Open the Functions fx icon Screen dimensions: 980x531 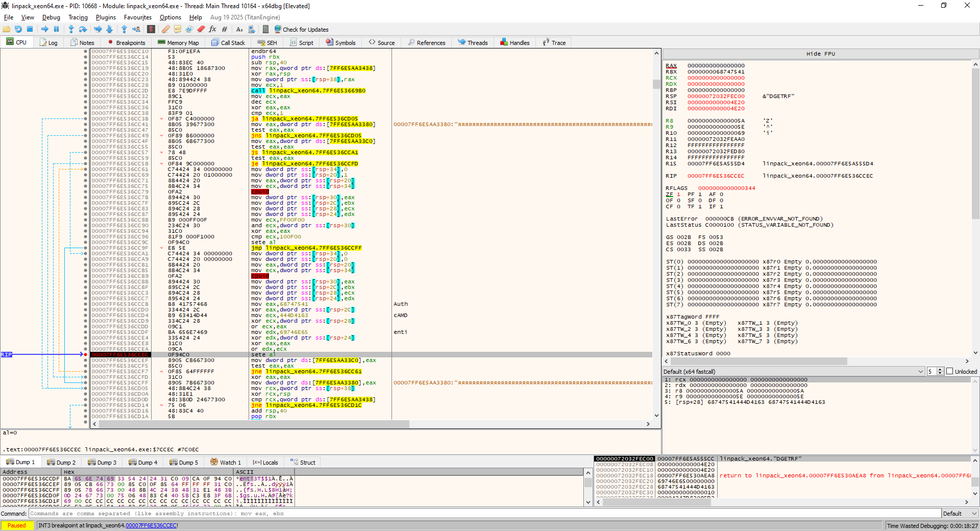(213, 29)
